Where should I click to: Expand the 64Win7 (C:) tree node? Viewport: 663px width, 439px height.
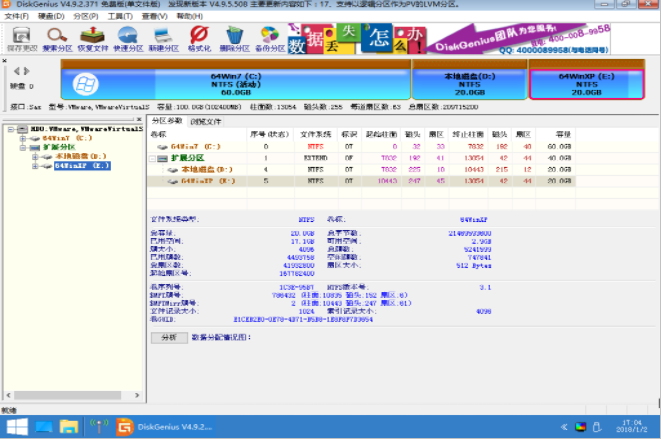pos(23,138)
